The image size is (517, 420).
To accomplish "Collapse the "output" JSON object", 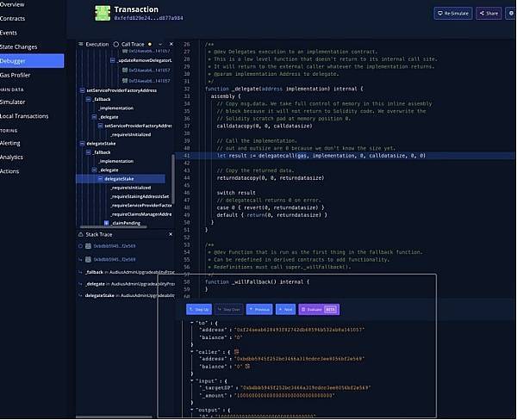I will pyautogui.click(x=192, y=410).
